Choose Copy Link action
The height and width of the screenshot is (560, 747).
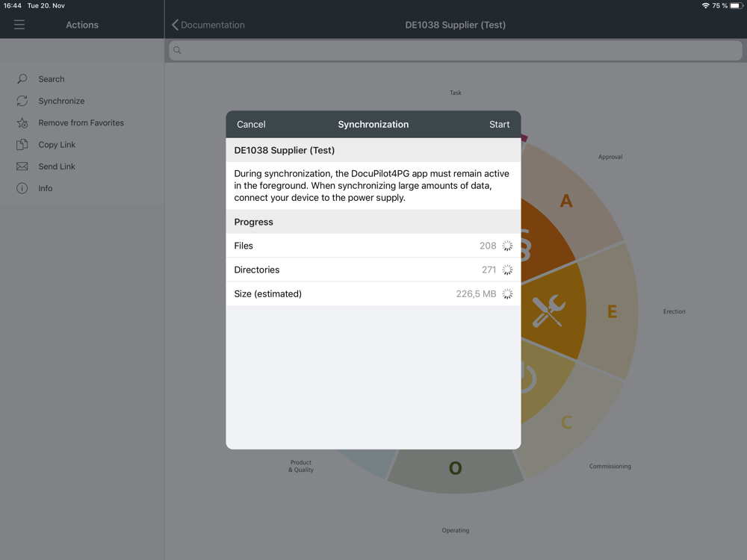point(57,145)
